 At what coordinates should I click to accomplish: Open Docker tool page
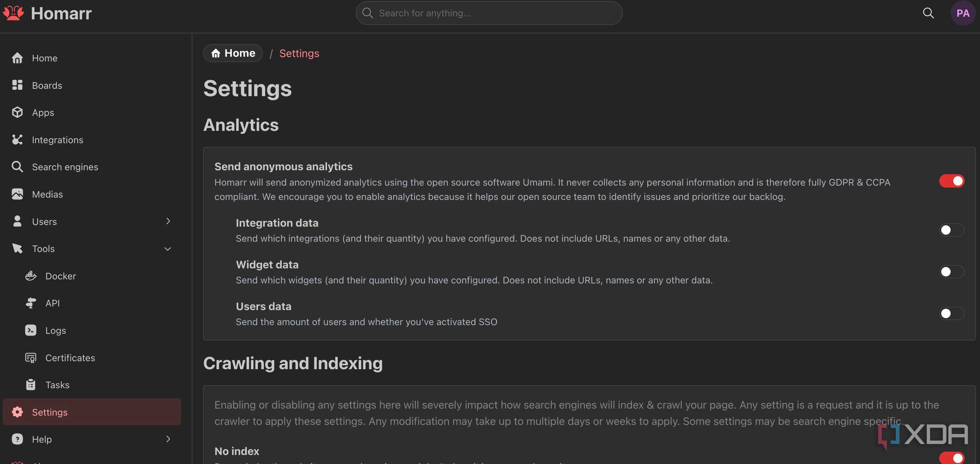click(x=98, y=276)
